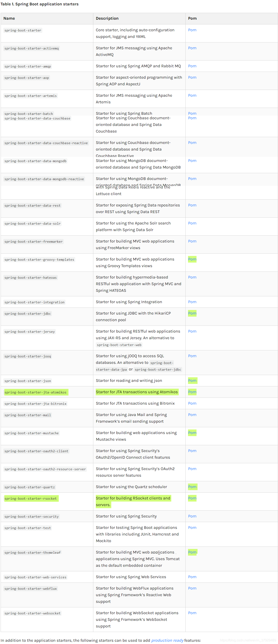Viewport: 278px width, 644px height.
Task: Click the Pom link in the spring-boot-starter-amqp row
Action: click(192, 66)
